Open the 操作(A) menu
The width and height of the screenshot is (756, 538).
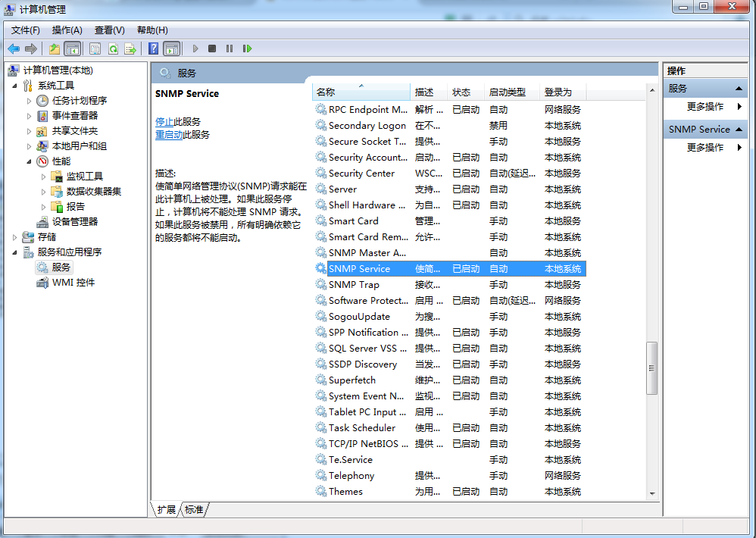click(x=67, y=30)
